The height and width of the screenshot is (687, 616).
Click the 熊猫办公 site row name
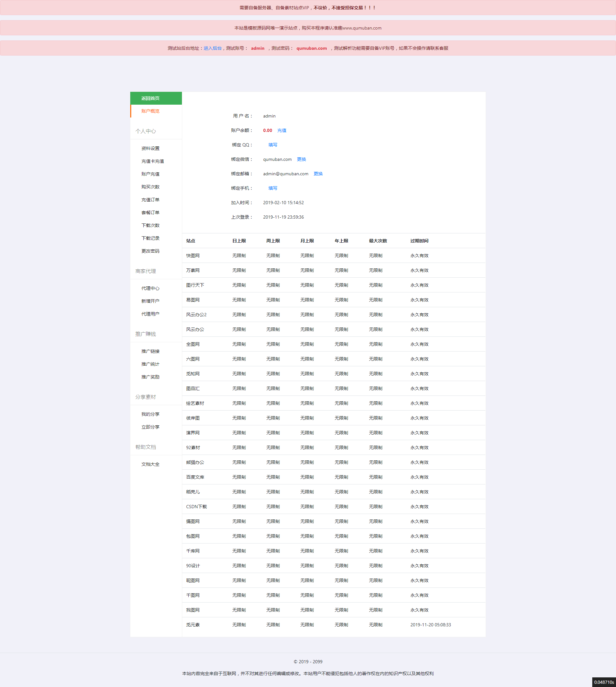[x=195, y=463]
